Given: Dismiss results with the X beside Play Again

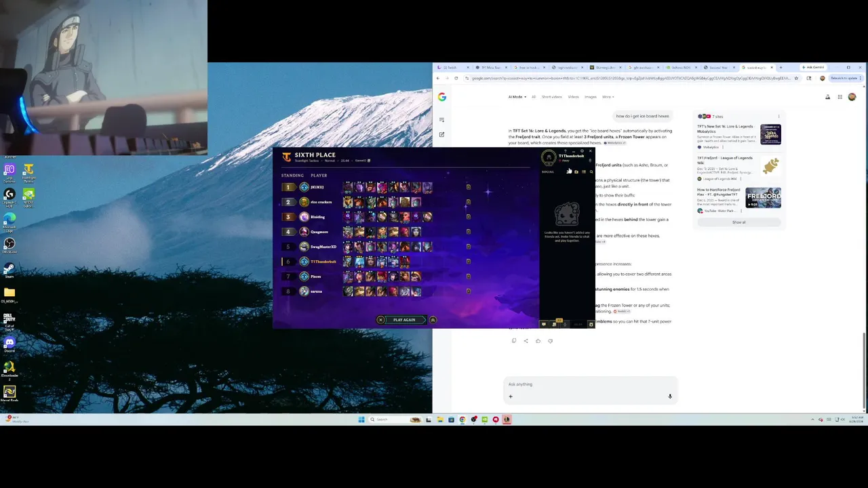Looking at the screenshot, I should pos(380,320).
